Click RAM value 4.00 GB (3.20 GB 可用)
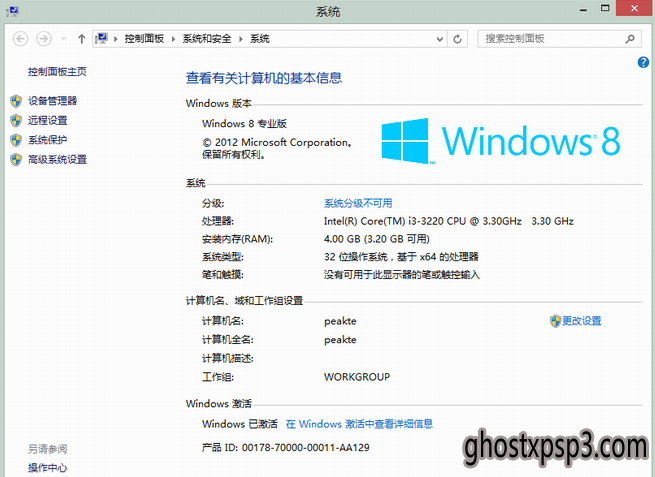The height and width of the screenshot is (477, 655). coord(376,239)
